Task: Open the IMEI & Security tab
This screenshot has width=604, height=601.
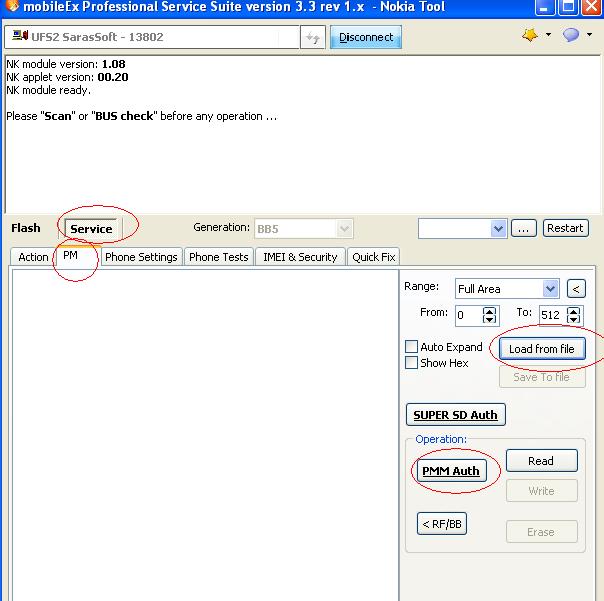Action: 300,257
